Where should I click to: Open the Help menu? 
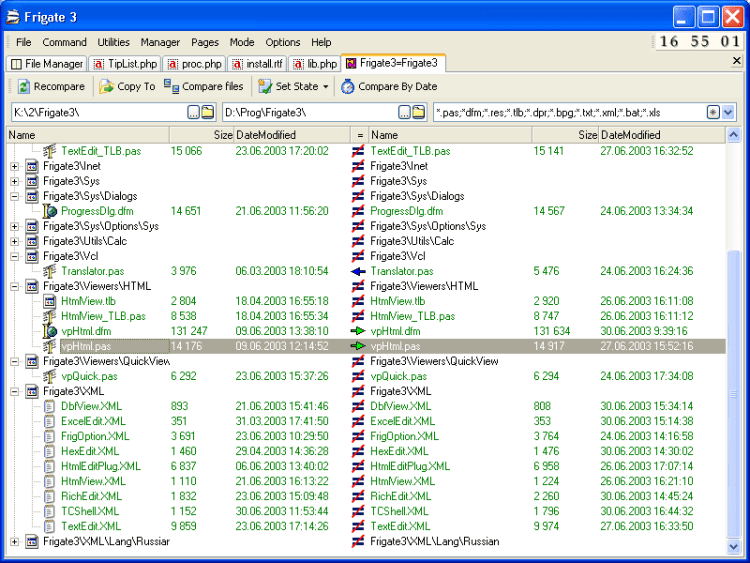click(321, 42)
